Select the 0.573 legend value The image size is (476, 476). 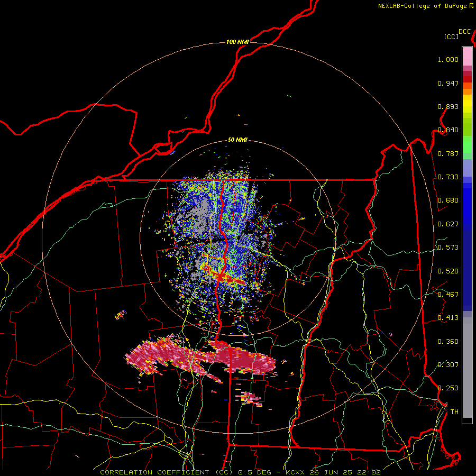tap(448, 248)
